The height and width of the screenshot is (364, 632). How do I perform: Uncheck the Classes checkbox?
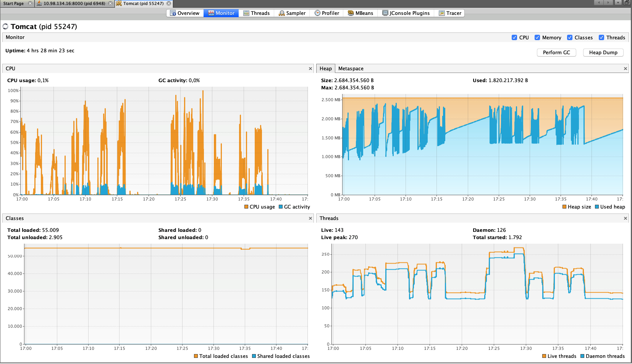point(570,37)
